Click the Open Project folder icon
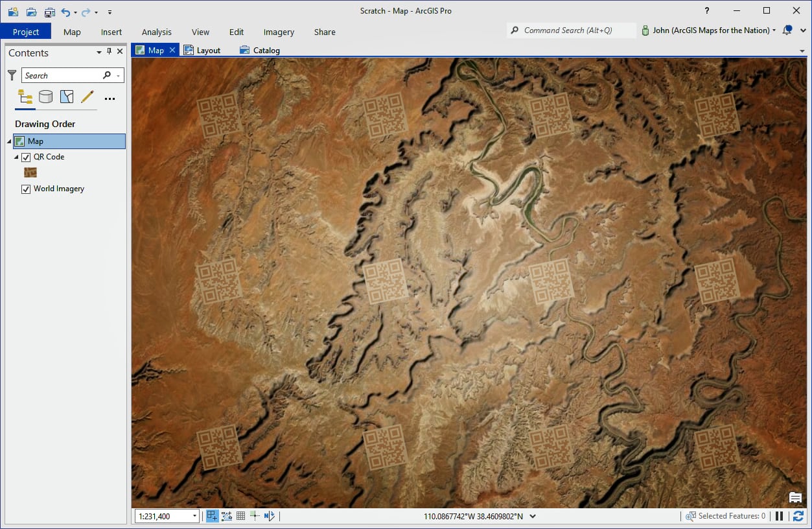 (x=31, y=12)
